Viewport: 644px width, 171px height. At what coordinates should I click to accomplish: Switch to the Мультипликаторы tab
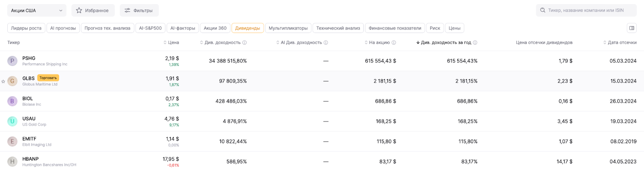pos(288,28)
